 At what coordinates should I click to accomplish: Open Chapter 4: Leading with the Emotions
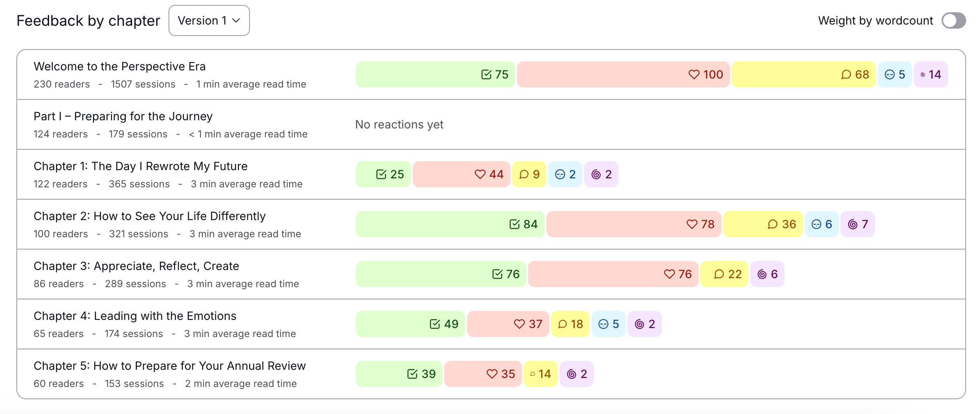135,316
